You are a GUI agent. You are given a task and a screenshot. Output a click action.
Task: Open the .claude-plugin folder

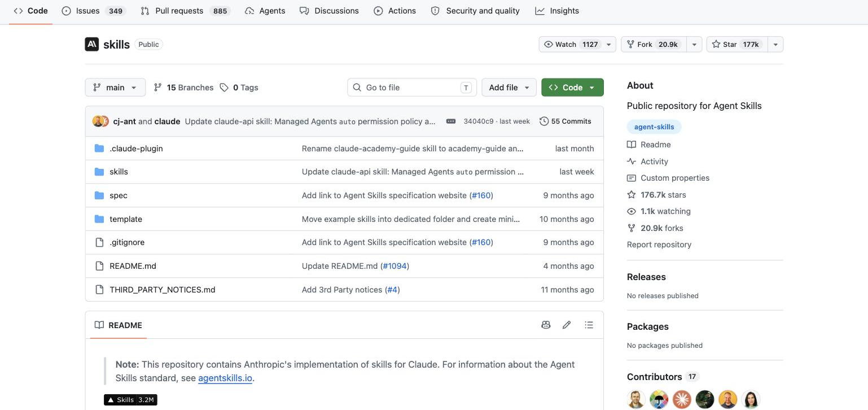136,149
